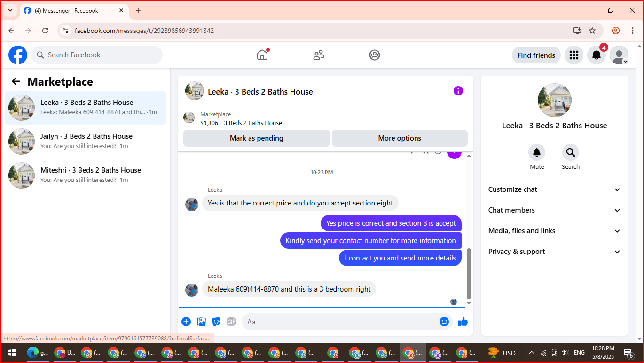Open a new browser tab
Image resolution: width=644 pixels, height=363 pixels.
pyautogui.click(x=138, y=10)
